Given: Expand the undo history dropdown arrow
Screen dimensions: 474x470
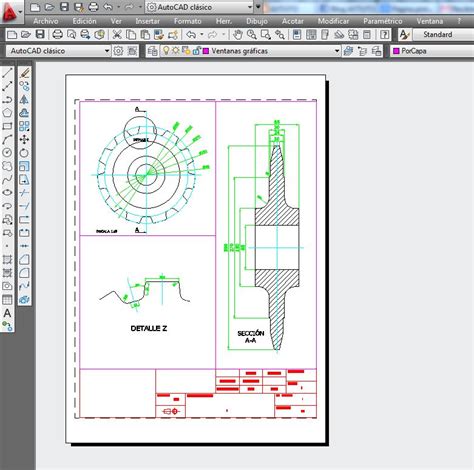Looking at the screenshot, I should pyautogui.click(x=202, y=34).
